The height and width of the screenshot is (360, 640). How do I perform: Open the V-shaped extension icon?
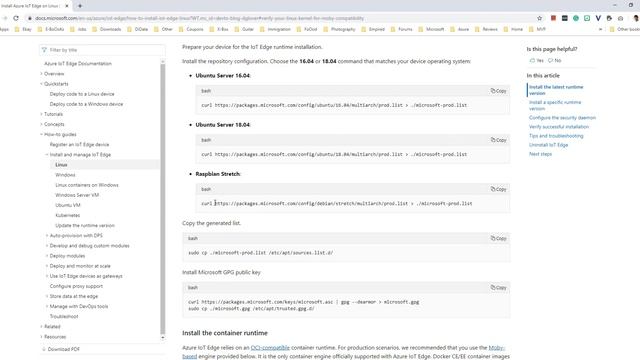pyautogui.click(x=598, y=18)
